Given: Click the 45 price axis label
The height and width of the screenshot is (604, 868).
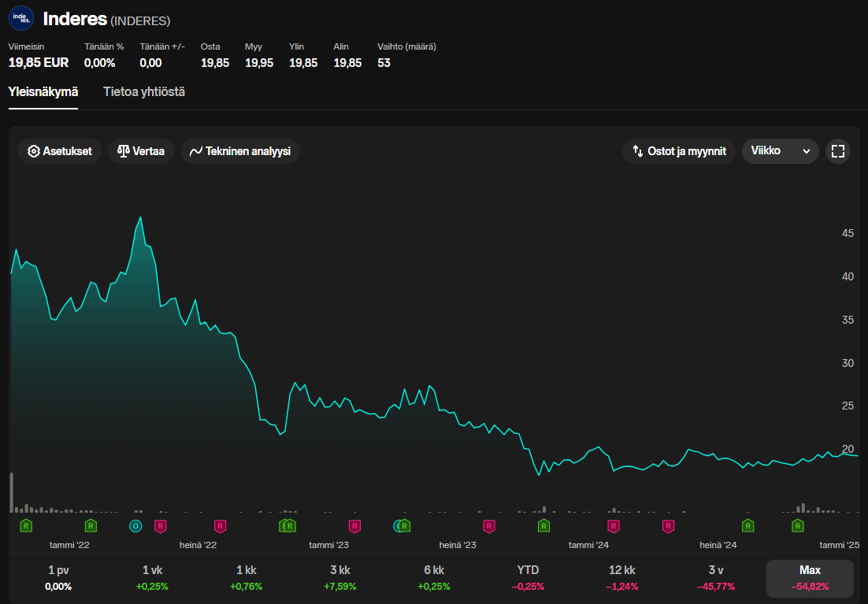Looking at the screenshot, I should 848,234.
